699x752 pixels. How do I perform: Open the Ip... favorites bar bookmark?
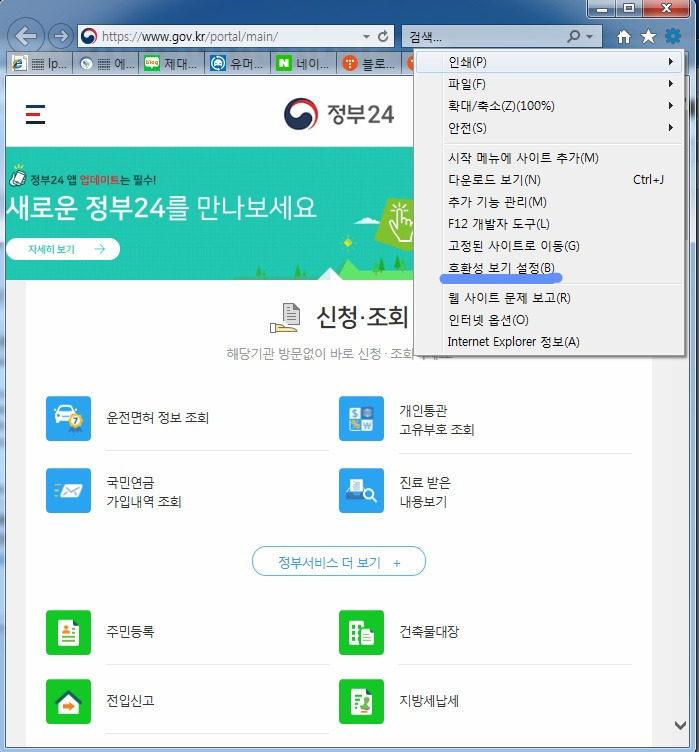(x=39, y=63)
